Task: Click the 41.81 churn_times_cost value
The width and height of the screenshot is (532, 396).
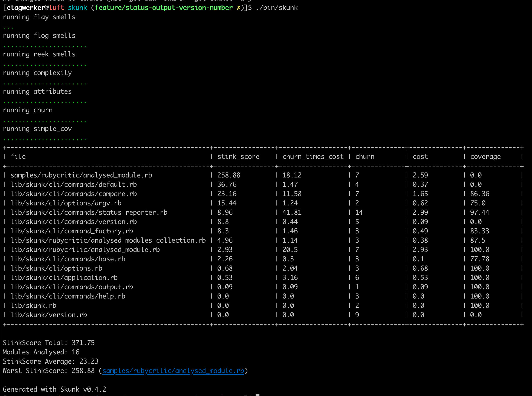Action: pyautogui.click(x=292, y=213)
